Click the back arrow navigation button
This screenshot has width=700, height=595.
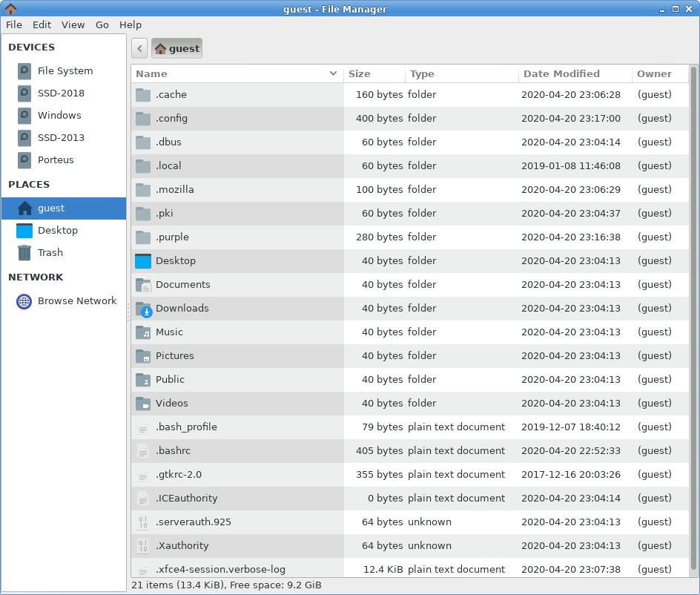tap(139, 48)
